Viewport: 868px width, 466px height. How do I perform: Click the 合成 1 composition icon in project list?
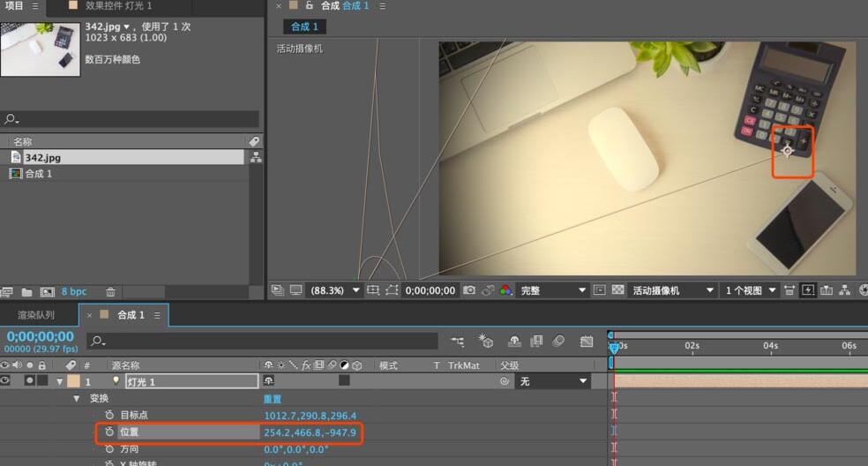tap(16, 174)
